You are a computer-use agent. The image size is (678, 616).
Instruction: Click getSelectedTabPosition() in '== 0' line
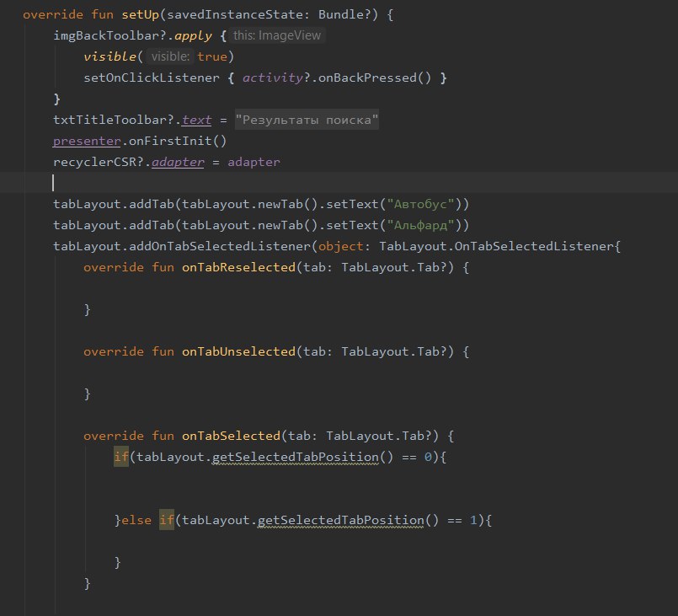pos(302,457)
